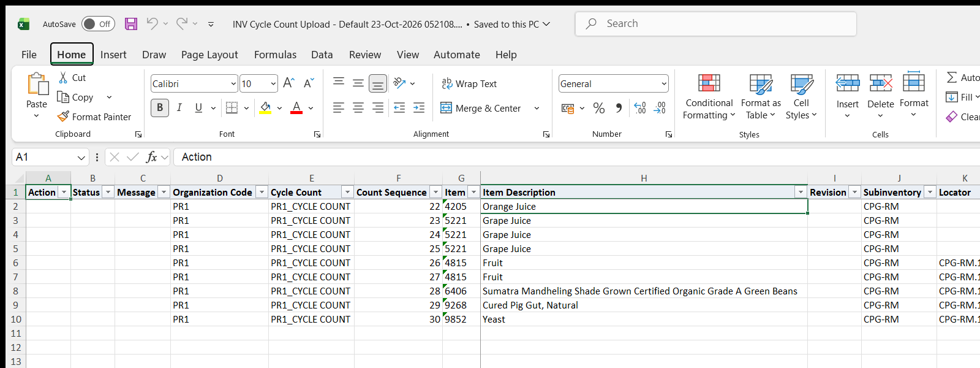Open the Item Description filter dropdown
Viewport: 980px width, 368px height.
(x=801, y=193)
